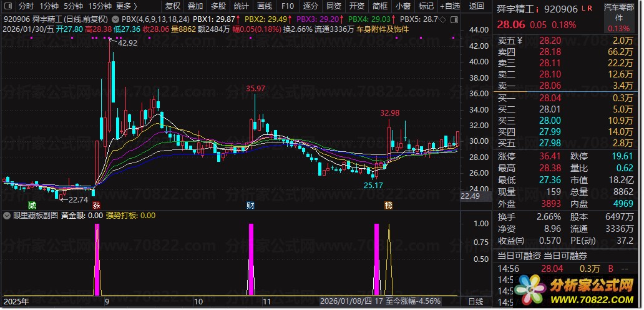Screen dimensions: 644x310
Task: Click the green 减 event marker
Action: (32, 205)
